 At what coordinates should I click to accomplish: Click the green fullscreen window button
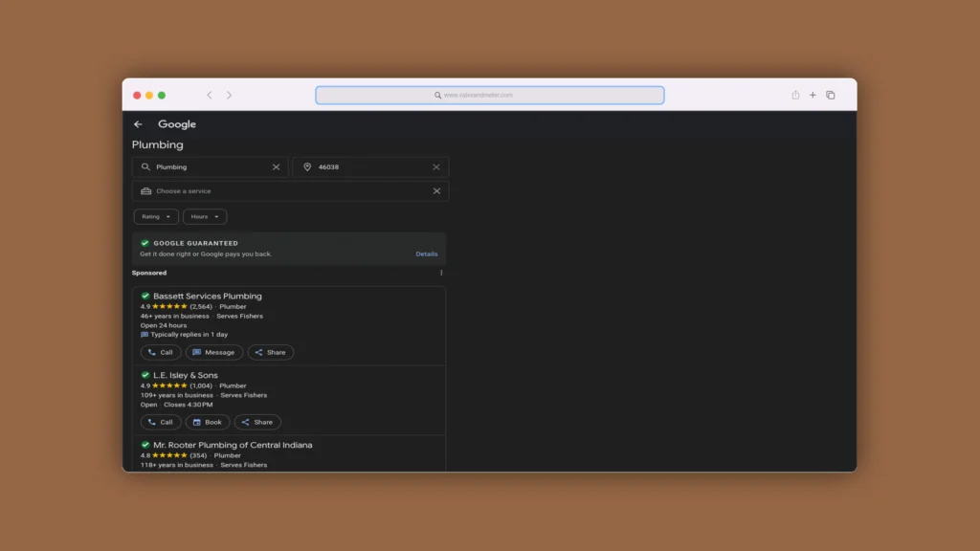click(162, 95)
